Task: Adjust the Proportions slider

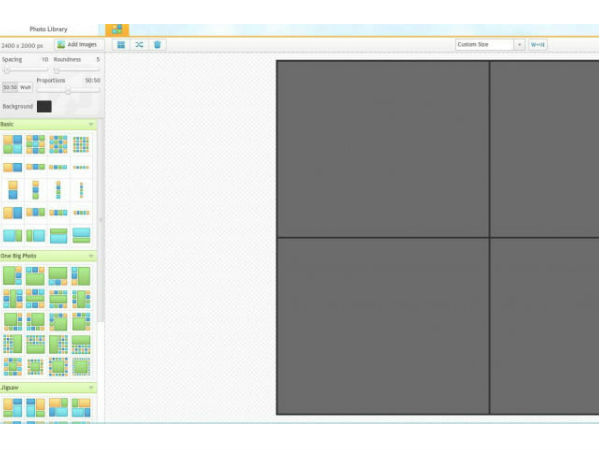Action: (x=68, y=91)
